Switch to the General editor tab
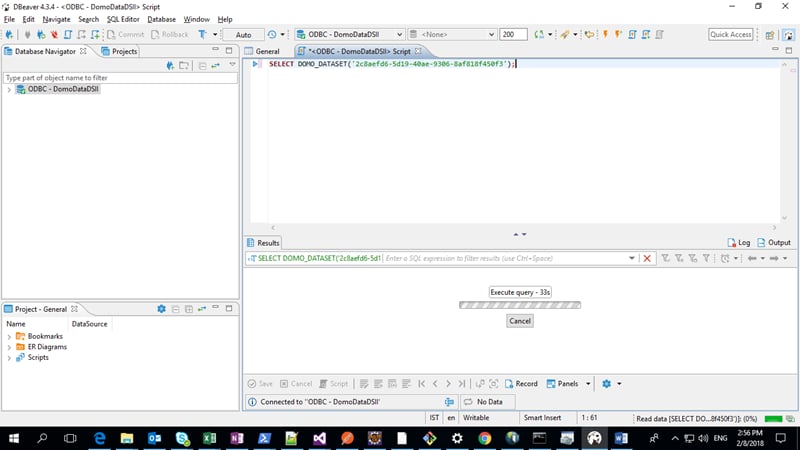Screen dimensions: 800x450 (262, 52)
